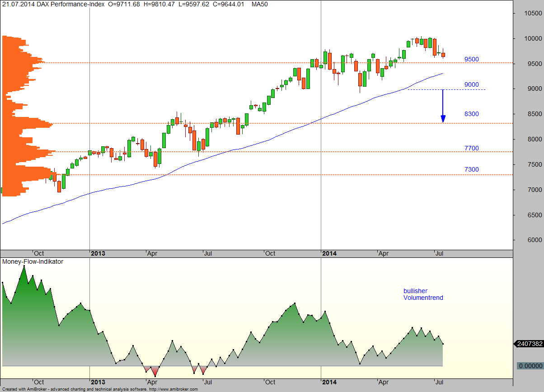
Task: Click the 7700 level label
Action: [472, 148]
